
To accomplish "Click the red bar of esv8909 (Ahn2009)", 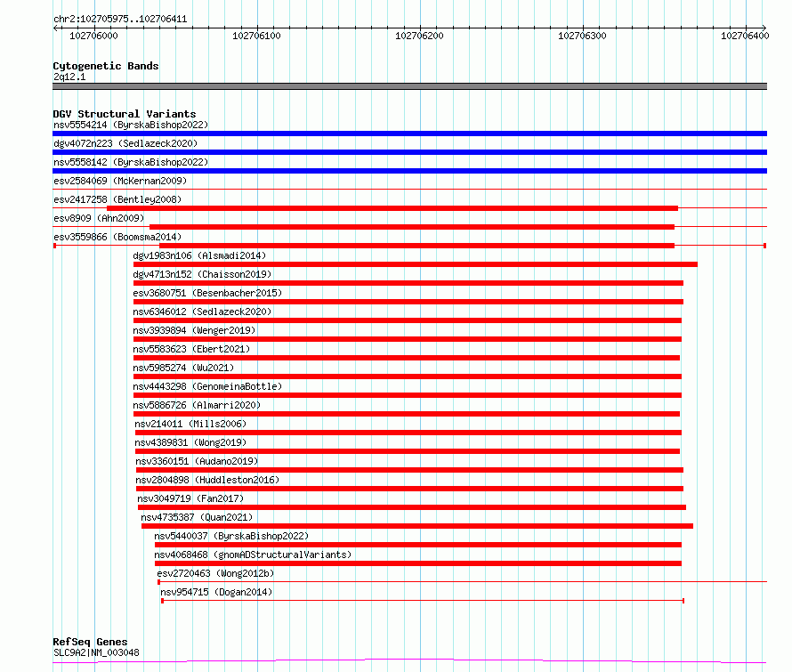I will pyautogui.click(x=412, y=227).
